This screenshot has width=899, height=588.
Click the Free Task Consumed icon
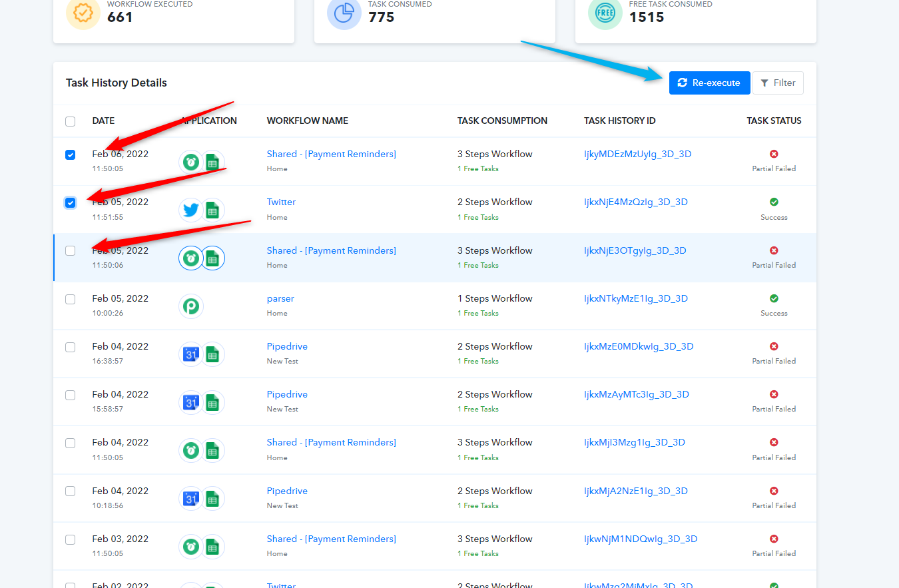coord(605,13)
